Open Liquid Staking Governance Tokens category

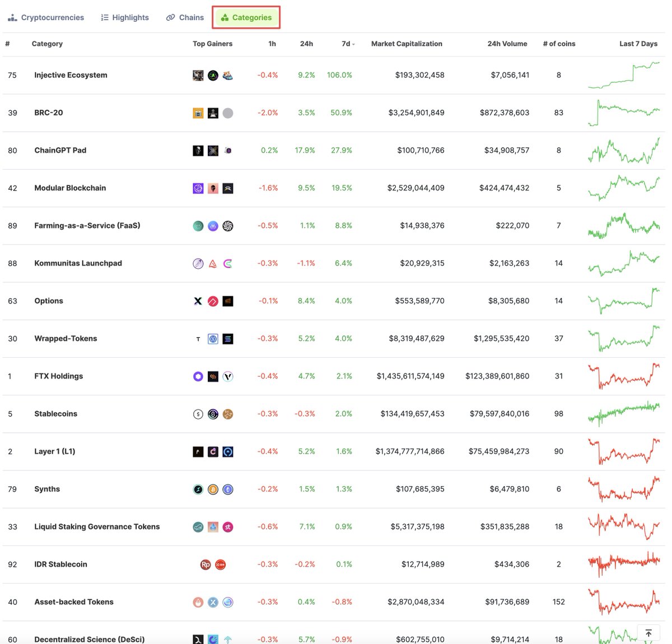(97, 526)
